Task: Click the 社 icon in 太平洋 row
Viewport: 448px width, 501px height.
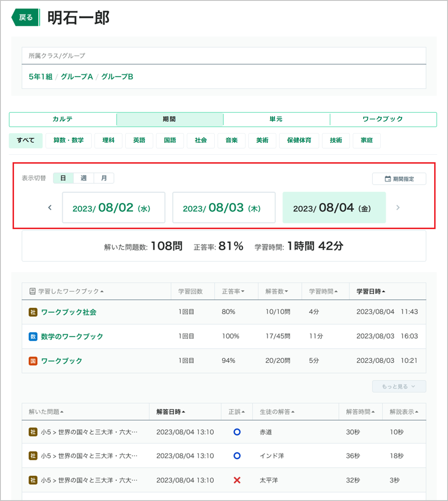Action: (33, 480)
